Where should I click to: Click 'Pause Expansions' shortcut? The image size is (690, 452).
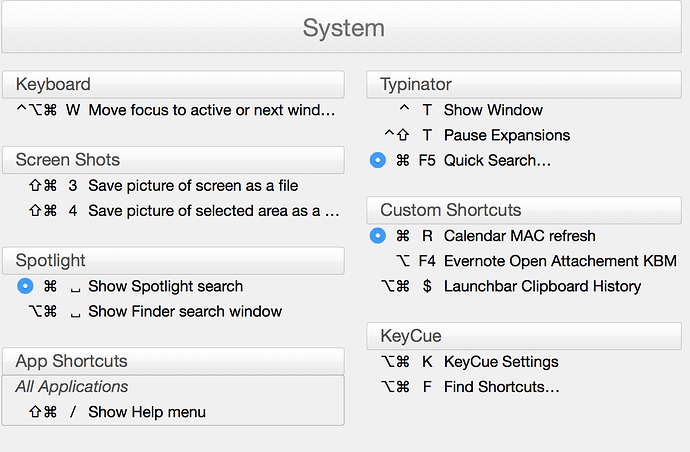pyautogui.click(x=507, y=135)
